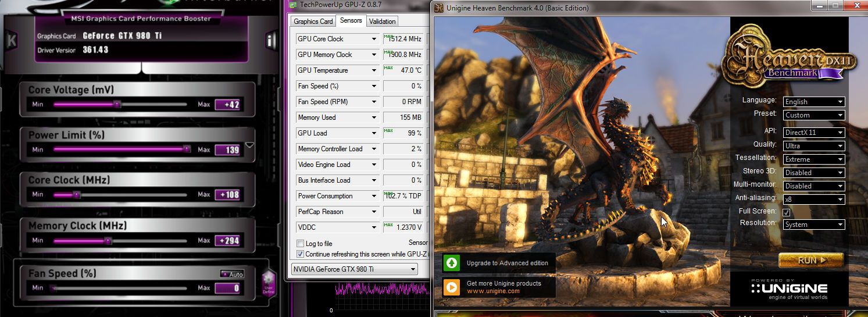Open the Preset dropdown set to Custom
This screenshot has width=868, height=317.
pos(814,115)
